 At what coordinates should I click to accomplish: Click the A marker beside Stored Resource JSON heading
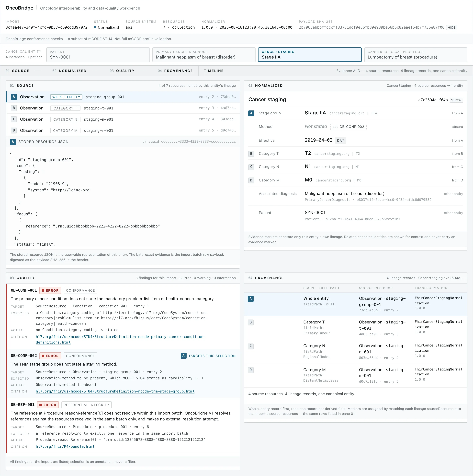tap(13, 142)
